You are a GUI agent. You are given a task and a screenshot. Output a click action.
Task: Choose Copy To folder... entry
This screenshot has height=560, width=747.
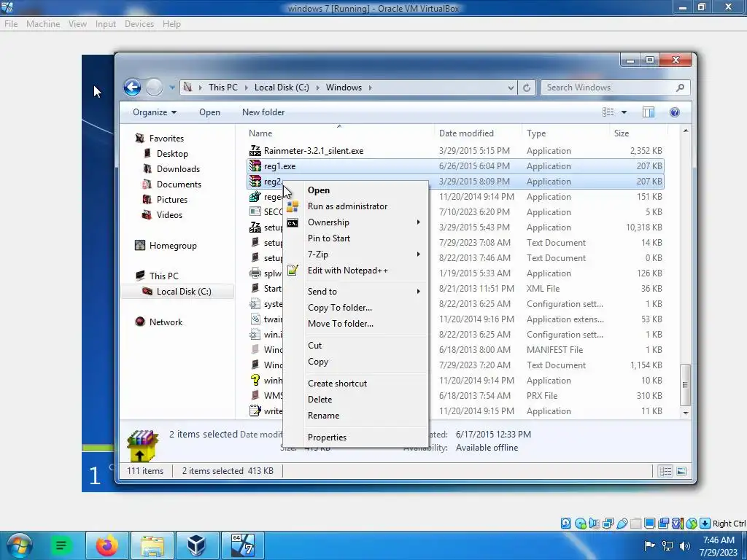tap(340, 308)
